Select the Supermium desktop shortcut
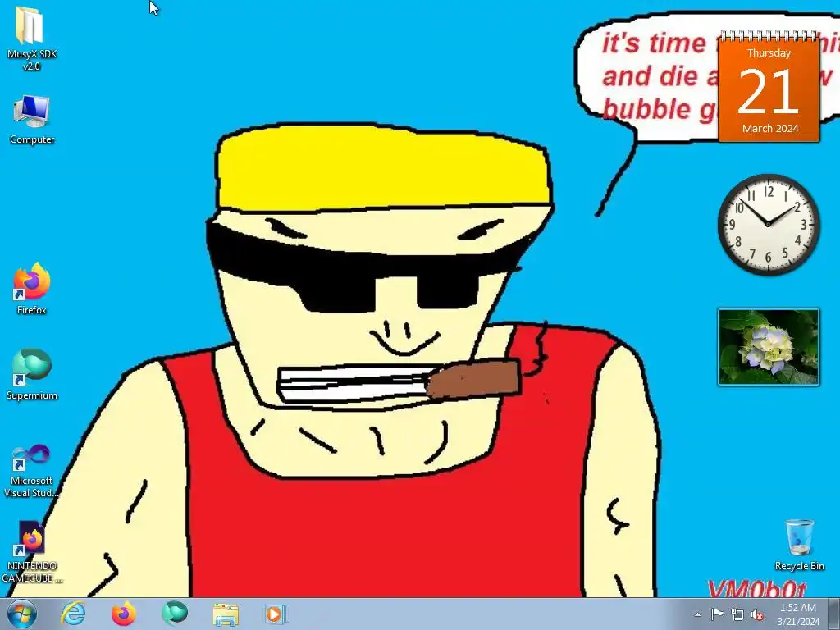840x630 pixels. [x=31, y=374]
